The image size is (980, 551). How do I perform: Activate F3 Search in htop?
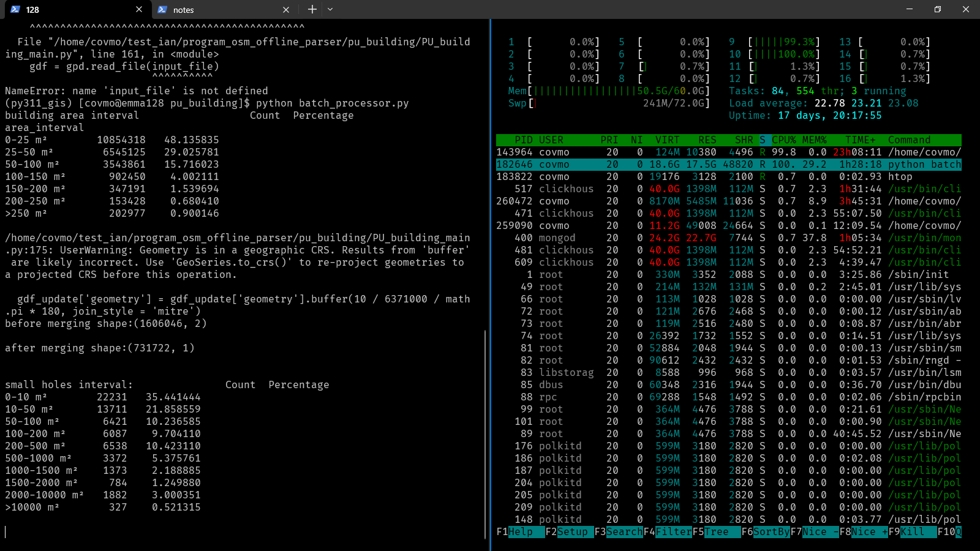click(619, 532)
